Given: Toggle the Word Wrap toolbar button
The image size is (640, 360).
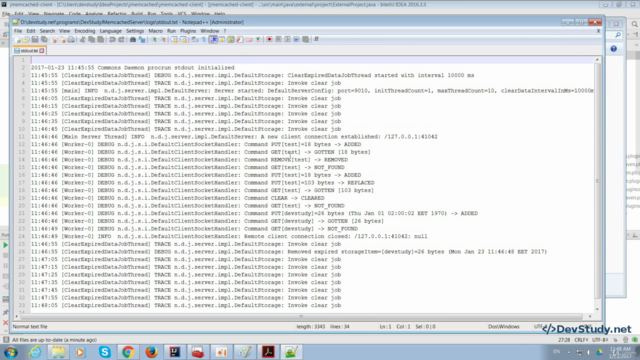Looking at the screenshot, I should coord(194,39).
